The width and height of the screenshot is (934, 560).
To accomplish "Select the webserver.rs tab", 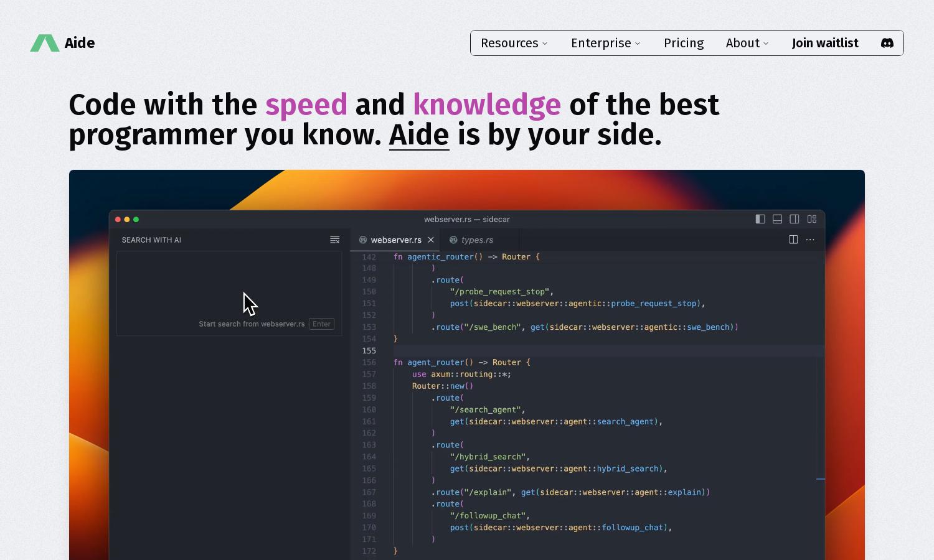I will [395, 240].
